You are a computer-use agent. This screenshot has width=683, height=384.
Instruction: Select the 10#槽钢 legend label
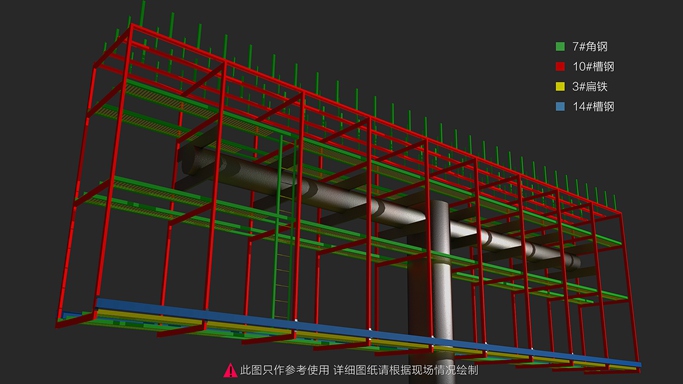tap(593, 67)
